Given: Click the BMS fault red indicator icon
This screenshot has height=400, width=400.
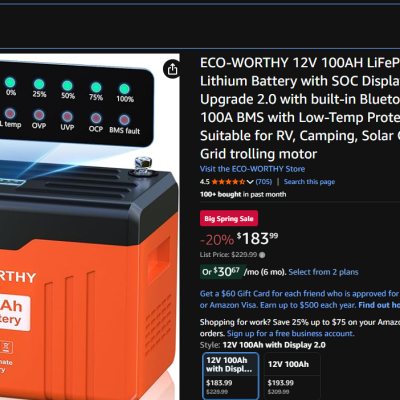Looking at the screenshot, I should [124, 120].
